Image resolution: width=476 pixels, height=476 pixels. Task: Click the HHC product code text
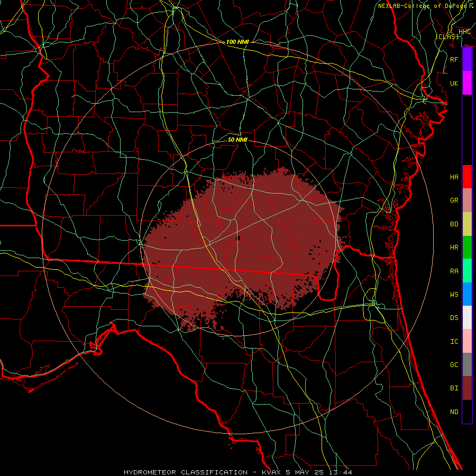click(464, 32)
